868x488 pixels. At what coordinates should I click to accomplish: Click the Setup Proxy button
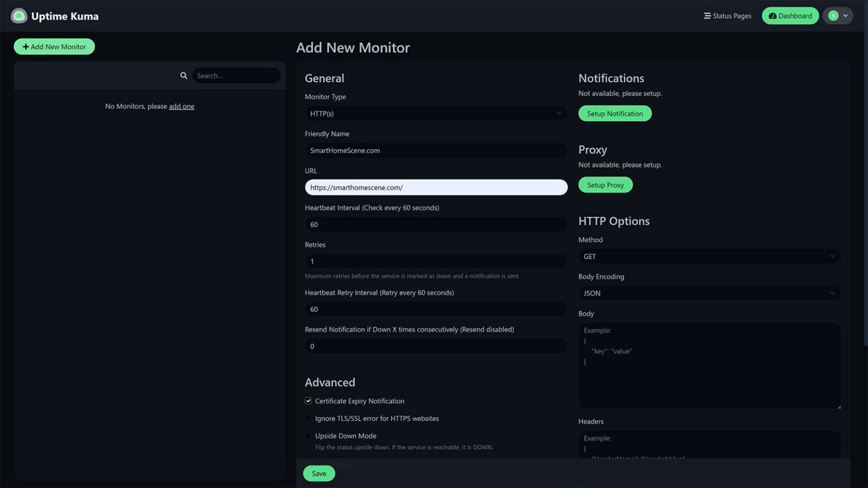click(605, 184)
